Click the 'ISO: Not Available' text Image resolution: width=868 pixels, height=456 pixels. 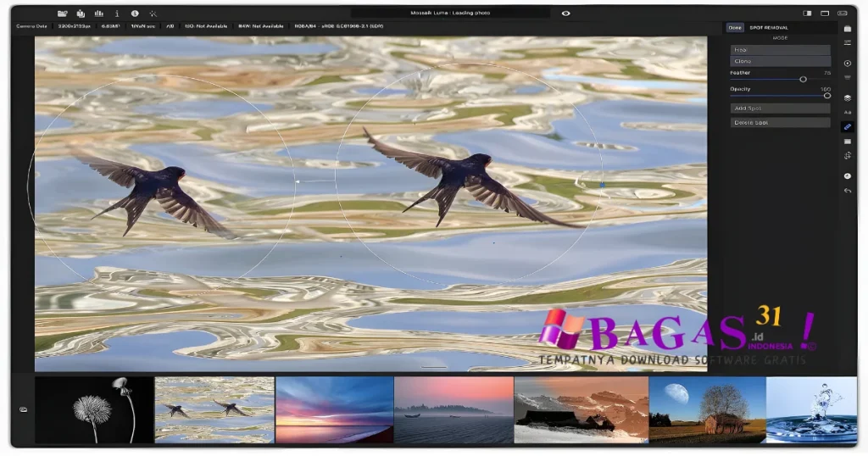[x=206, y=26]
